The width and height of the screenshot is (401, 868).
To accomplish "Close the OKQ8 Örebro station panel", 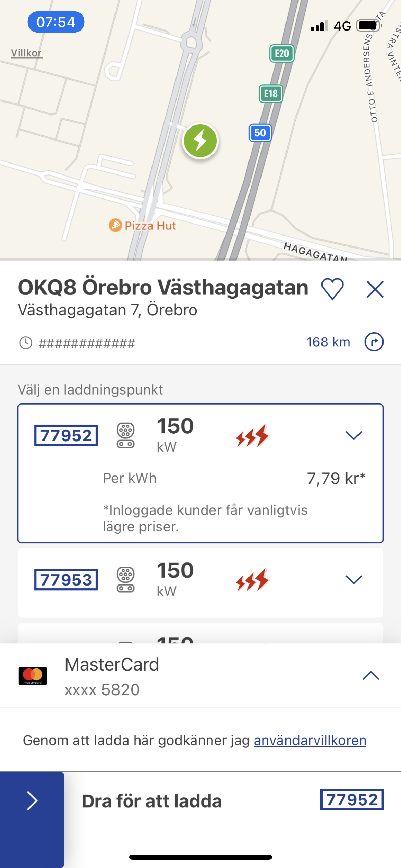I will point(375,289).
